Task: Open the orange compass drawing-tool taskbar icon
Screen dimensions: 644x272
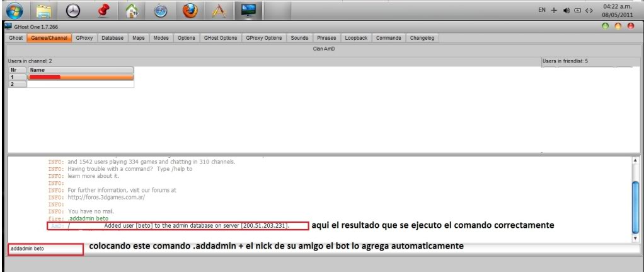Action: click(219, 11)
